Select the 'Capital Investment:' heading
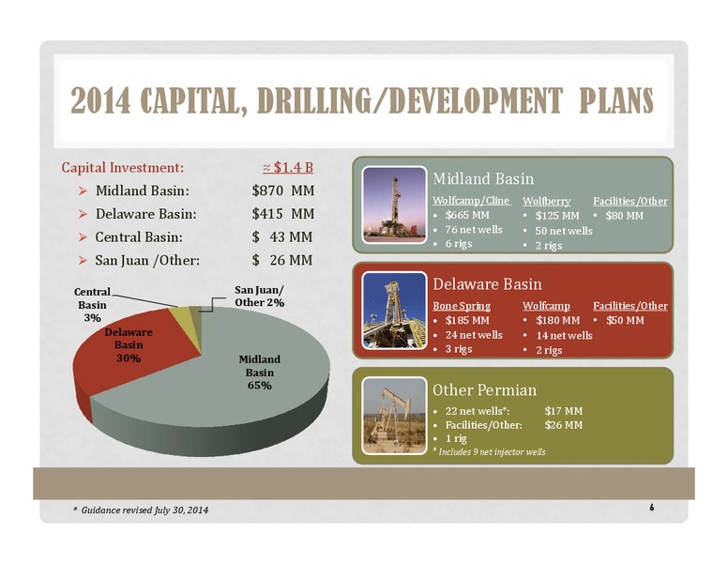This screenshot has height=563, width=728. 123,168
